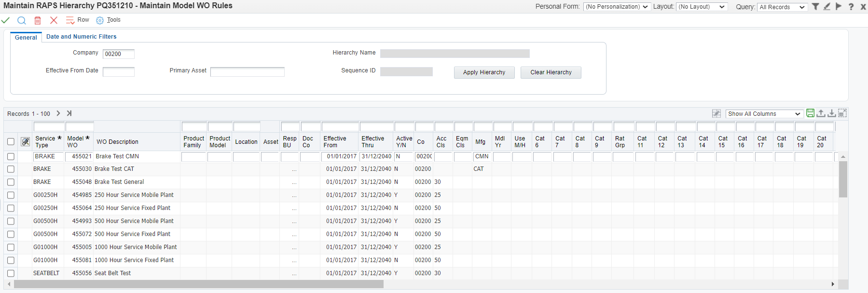Toggle the select-all checkbox in grid header
Image resolution: width=868 pixels, height=293 pixels.
coord(11,142)
